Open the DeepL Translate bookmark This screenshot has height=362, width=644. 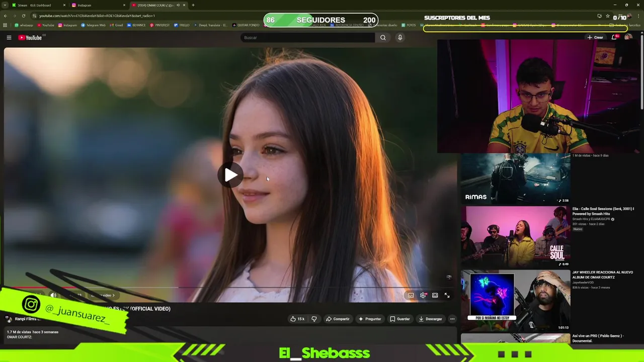pyautogui.click(x=210, y=25)
